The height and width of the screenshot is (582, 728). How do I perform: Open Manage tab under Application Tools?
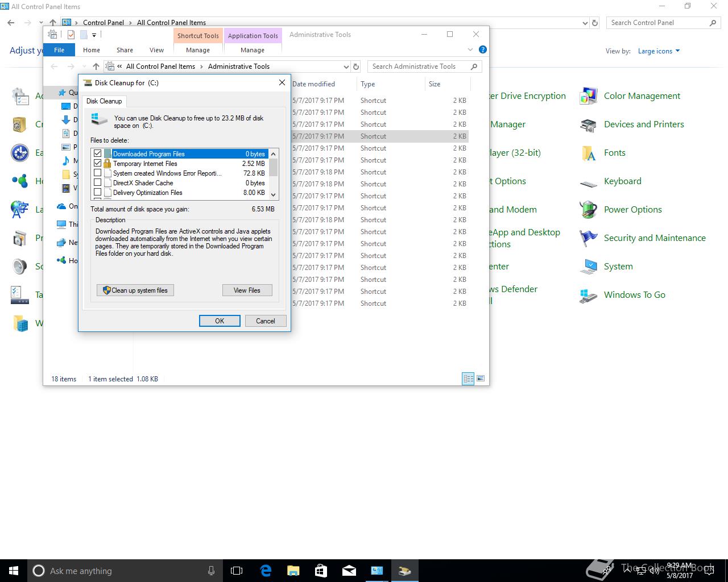(x=253, y=50)
